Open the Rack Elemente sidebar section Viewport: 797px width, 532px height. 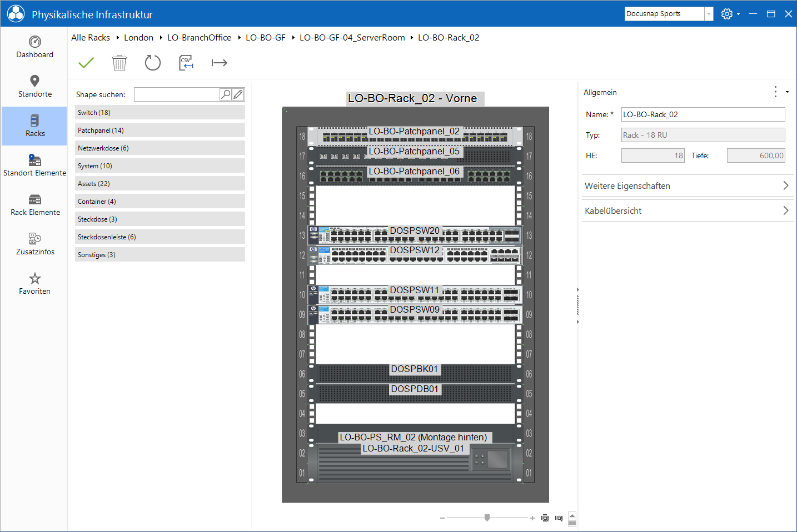tap(35, 205)
